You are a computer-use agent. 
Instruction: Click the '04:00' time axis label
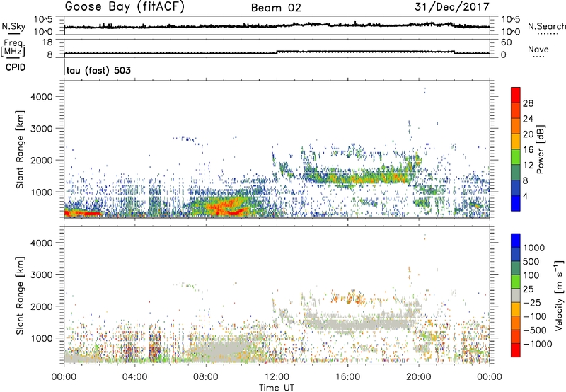[x=135, y=377]
